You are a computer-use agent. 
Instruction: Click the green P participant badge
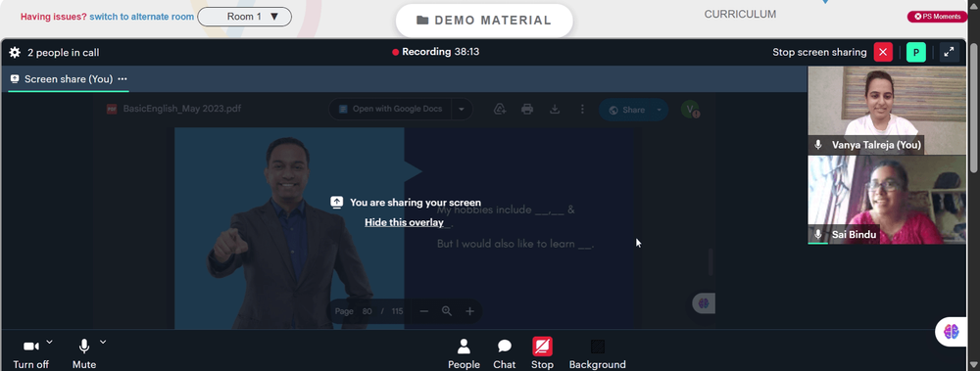(x=915, y=52)
